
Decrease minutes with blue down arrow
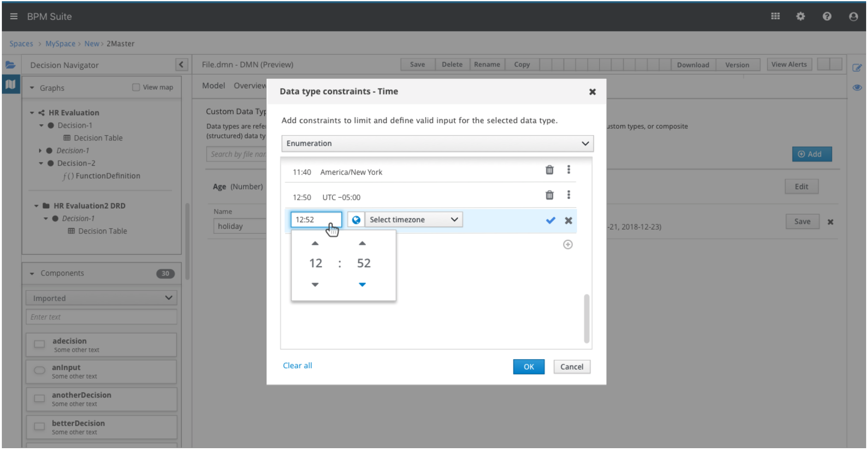tap(362, 285)
